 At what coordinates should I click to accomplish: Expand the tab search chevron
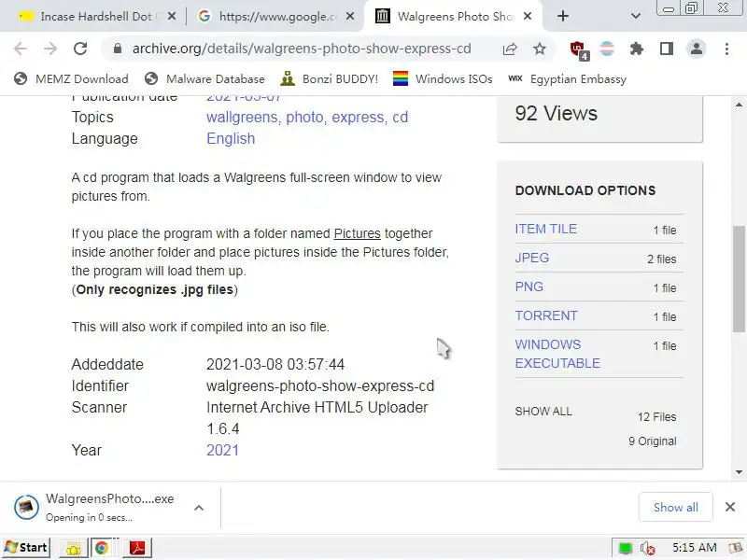click(636, 16)
